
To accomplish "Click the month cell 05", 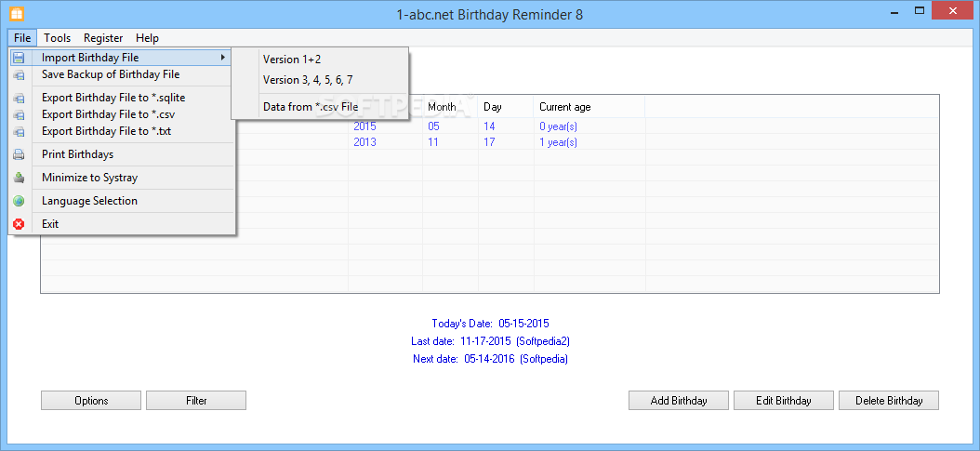I will pyautogui.click(x=434, y=126).
